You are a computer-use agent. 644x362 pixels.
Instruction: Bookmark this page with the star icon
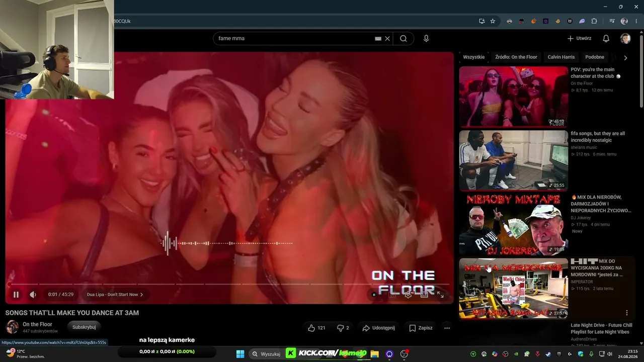[x=493, y=21]
